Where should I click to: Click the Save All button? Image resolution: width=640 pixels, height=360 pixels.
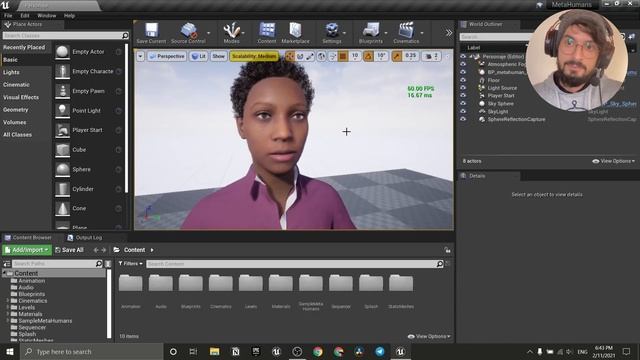[69, 250]
